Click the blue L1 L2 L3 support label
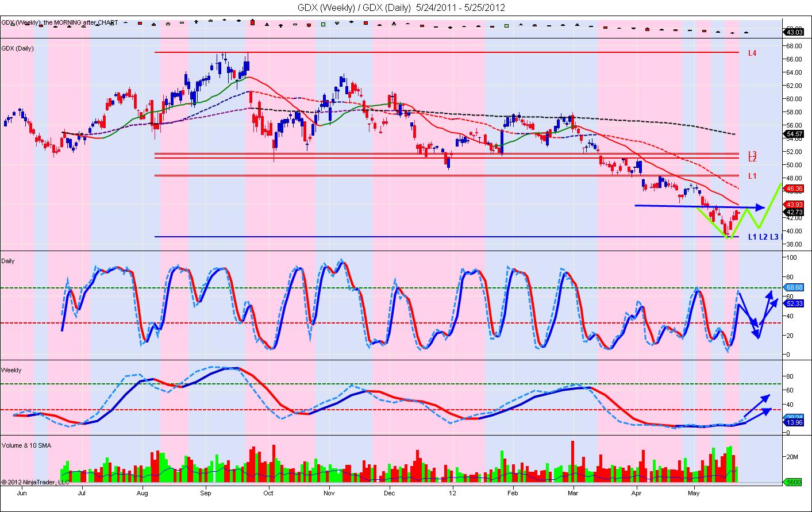This screenshot has height=512, width=812. pyautogui.click(x=765, y=237)
